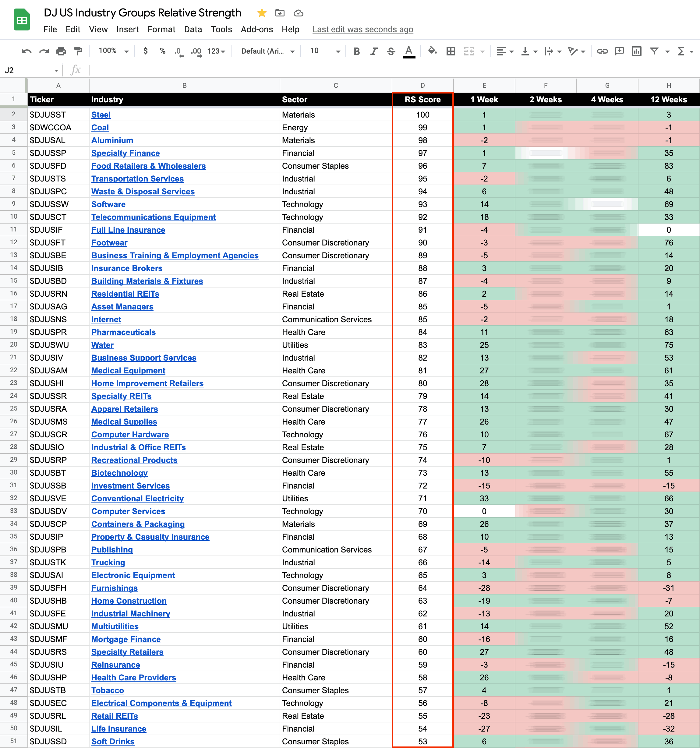Open the Borders tool

(451, 51)
